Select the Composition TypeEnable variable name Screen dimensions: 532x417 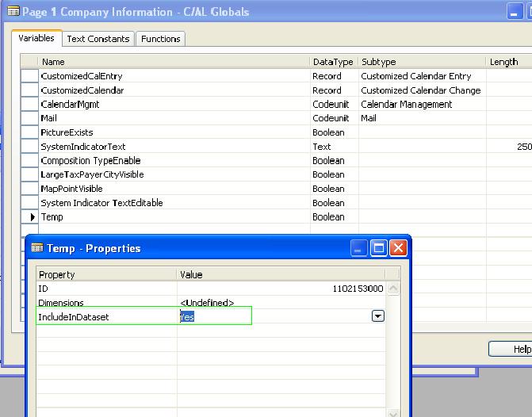[90, 160]
